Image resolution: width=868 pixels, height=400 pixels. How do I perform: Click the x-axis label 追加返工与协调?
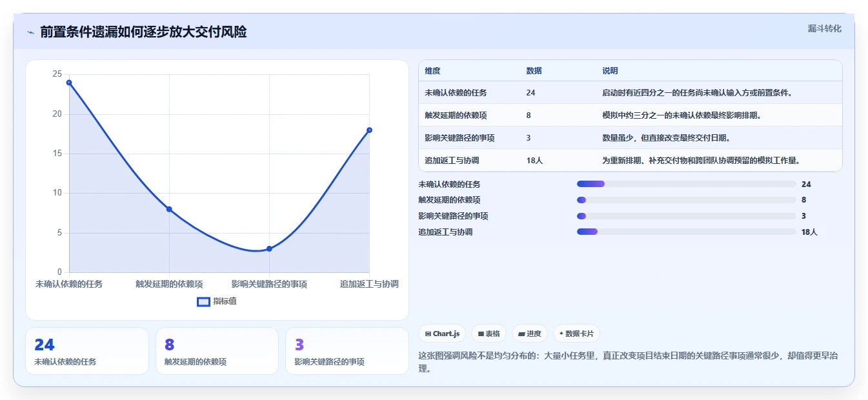point(369,284)
